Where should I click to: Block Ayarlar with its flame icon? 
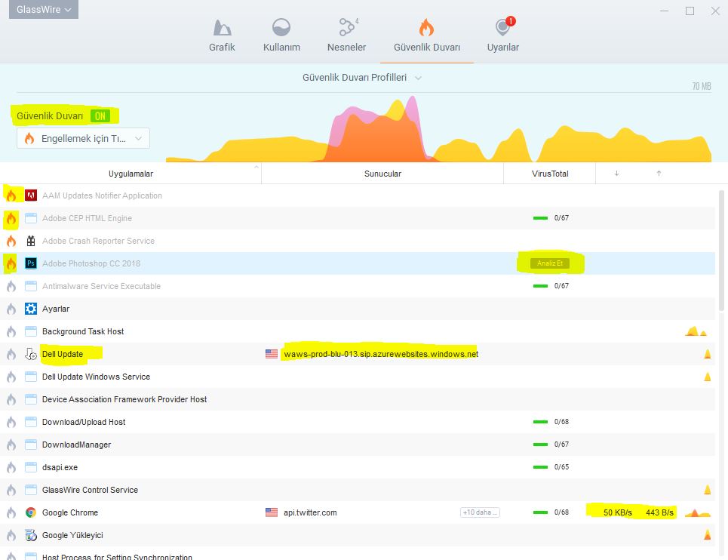click(x=11, y=309)
